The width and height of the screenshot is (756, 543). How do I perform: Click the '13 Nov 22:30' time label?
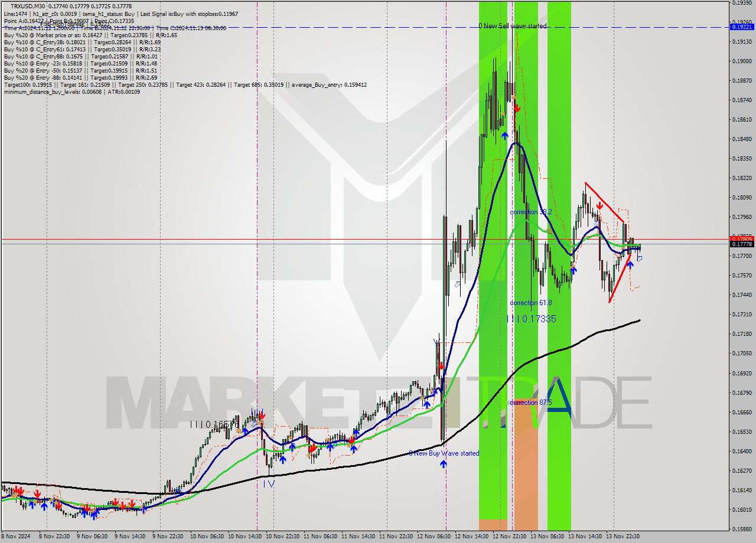tap(623, 537)
